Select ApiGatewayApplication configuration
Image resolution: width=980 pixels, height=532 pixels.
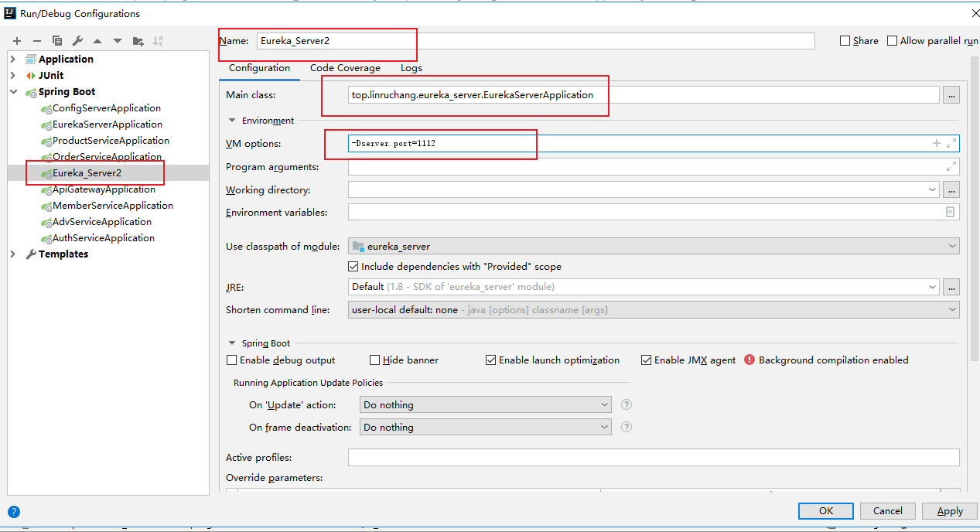coord(104,189)
